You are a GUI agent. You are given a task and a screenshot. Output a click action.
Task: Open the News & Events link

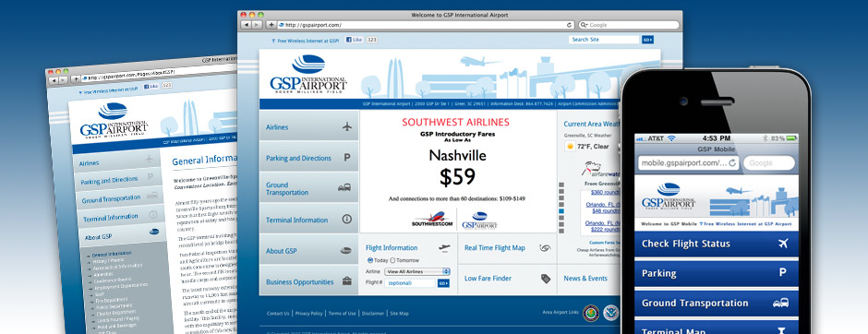(x=585, y=279)
